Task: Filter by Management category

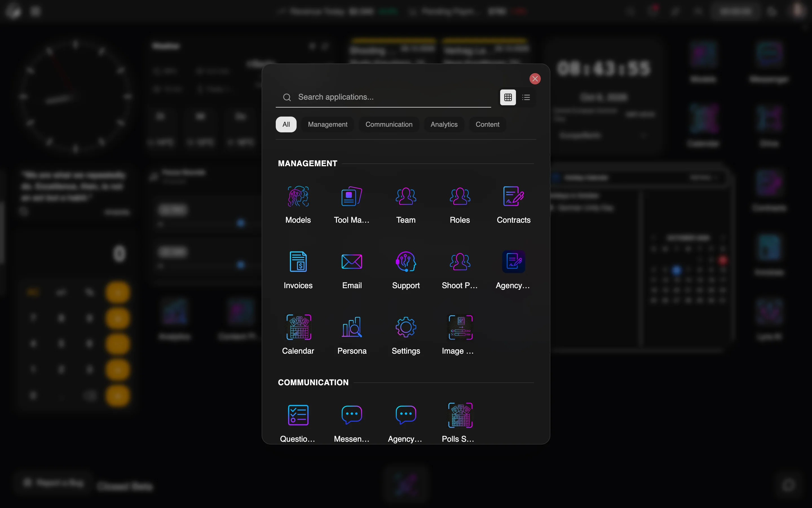Action: coord(328,124)
